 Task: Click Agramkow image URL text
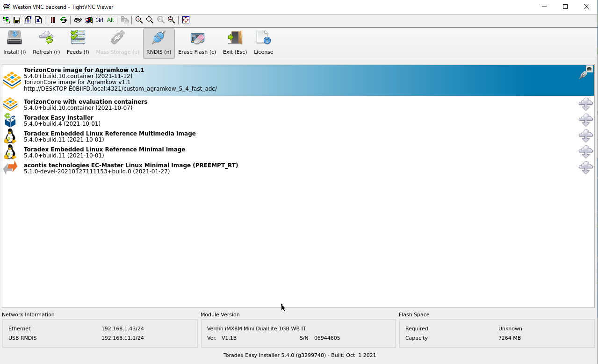tap(120, 89)
